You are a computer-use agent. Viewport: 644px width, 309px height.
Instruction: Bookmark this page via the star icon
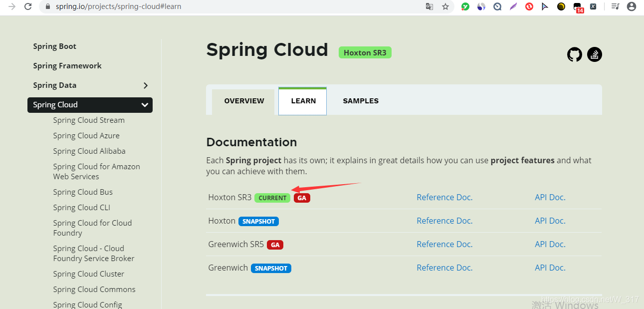point(445,7)
